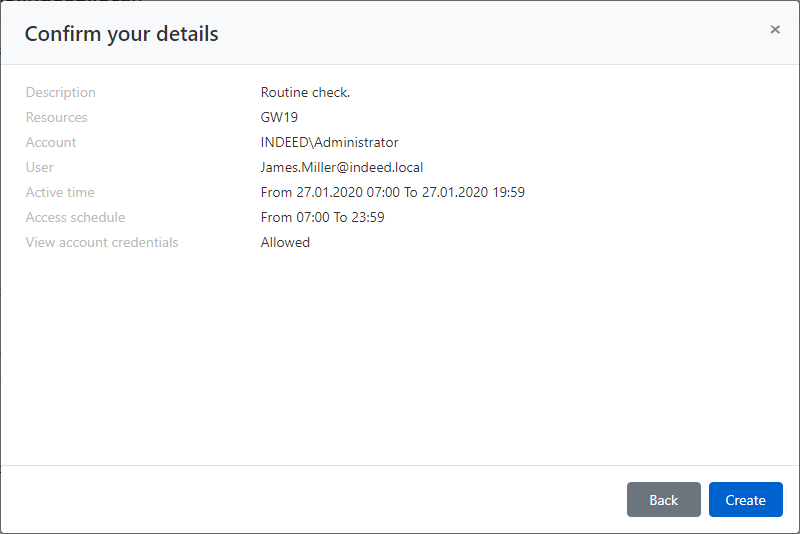The image size is (800, 534).
Task: Click the Description field label
Action: 61,92
